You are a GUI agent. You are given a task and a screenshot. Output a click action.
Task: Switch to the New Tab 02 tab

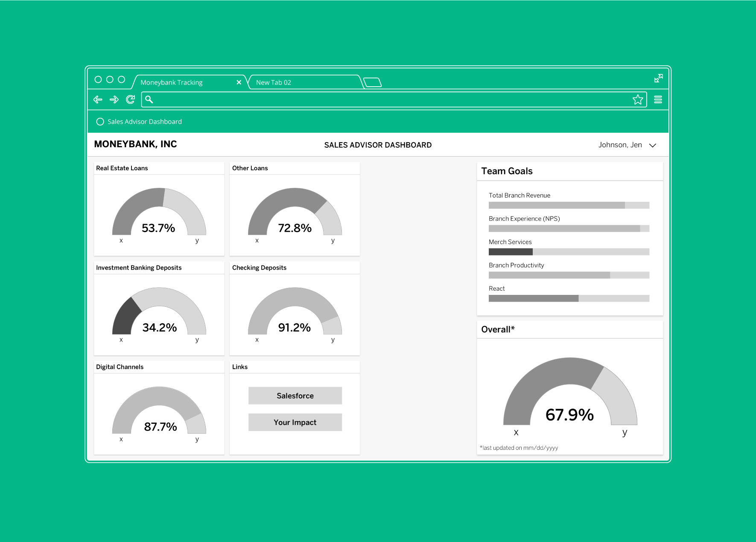[x=305, y=82]
